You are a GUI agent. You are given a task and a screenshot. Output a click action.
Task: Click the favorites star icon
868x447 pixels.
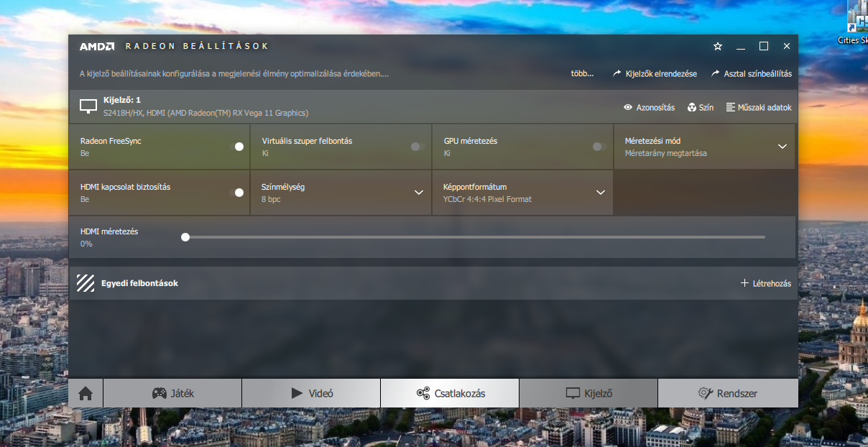(717, 46)
